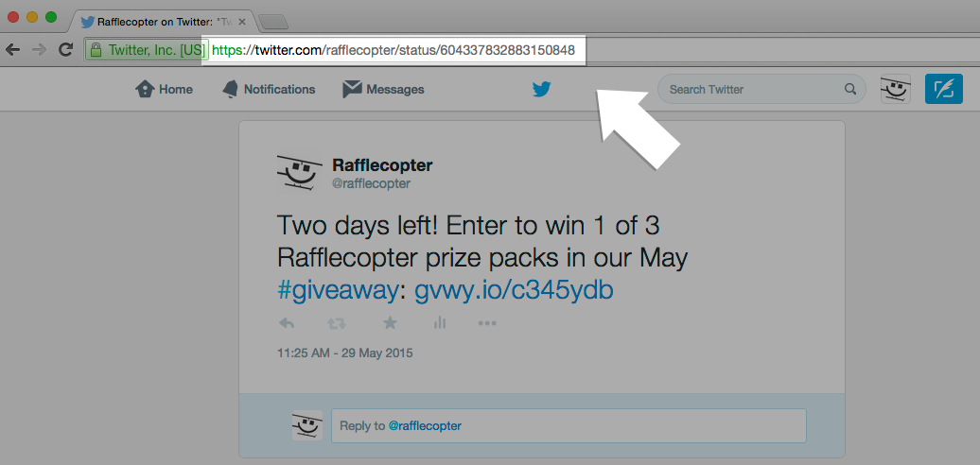The width and height of the screenshot is (980, 465).
Task: Click the magnifier icon in Search Twitter
Action: 850,89
